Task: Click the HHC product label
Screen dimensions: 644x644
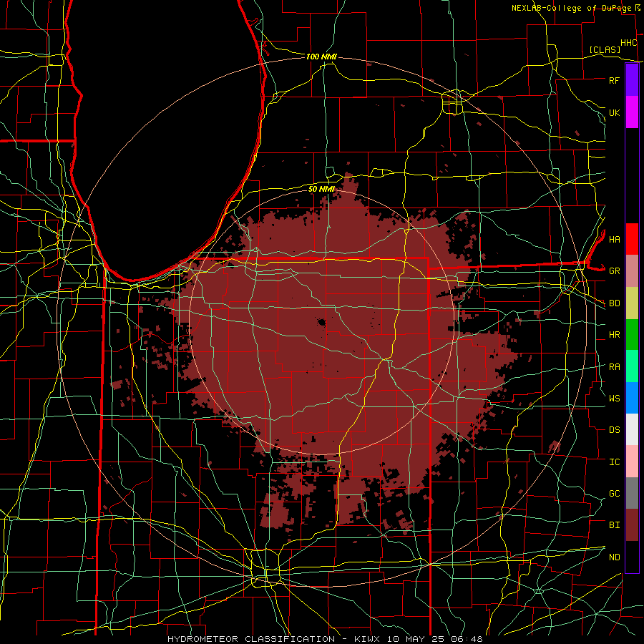Action: tap(628, 43)
